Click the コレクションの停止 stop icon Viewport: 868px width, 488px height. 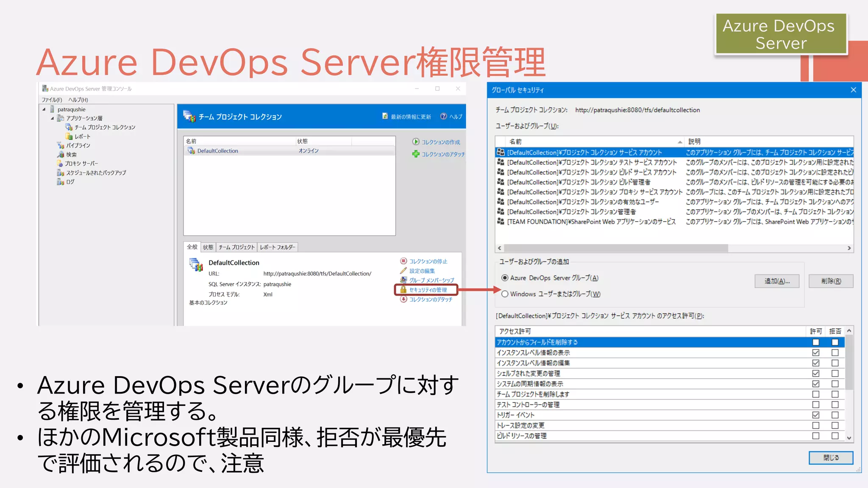[403, 261]
